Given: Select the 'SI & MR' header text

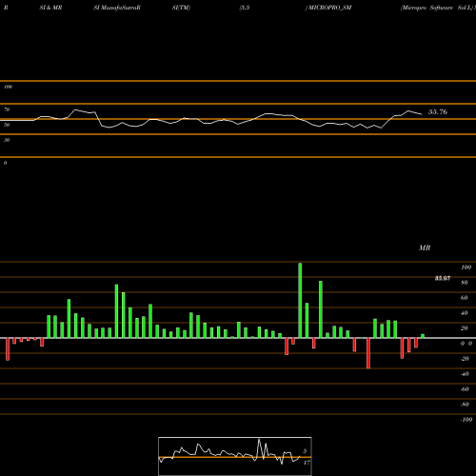Looking at the screenshot, I should pos(50,8).
